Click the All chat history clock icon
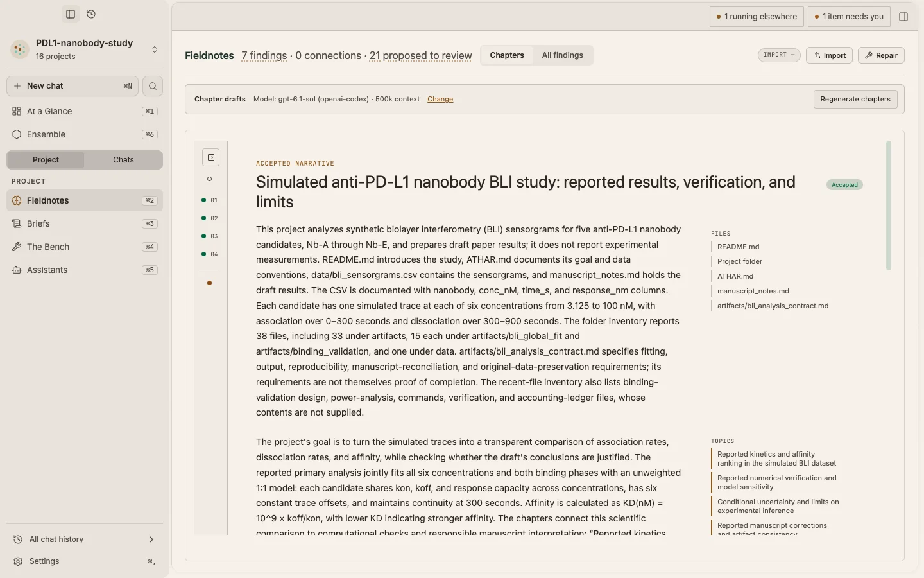 tap(18, 539)
